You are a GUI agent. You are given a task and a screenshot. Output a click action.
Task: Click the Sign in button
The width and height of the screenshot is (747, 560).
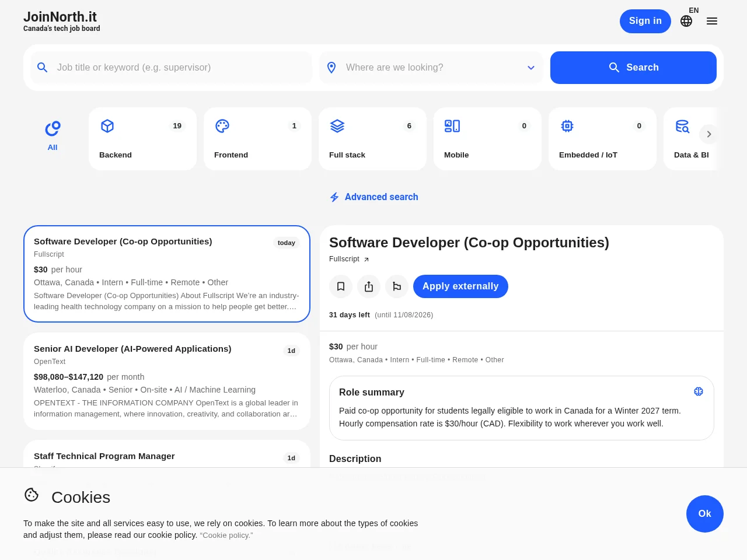click(645, 21)
